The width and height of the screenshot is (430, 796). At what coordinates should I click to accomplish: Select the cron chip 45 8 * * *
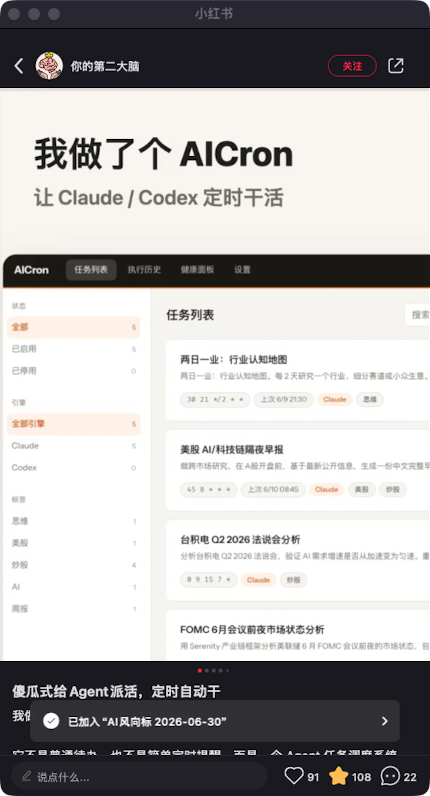coord(209,489)
